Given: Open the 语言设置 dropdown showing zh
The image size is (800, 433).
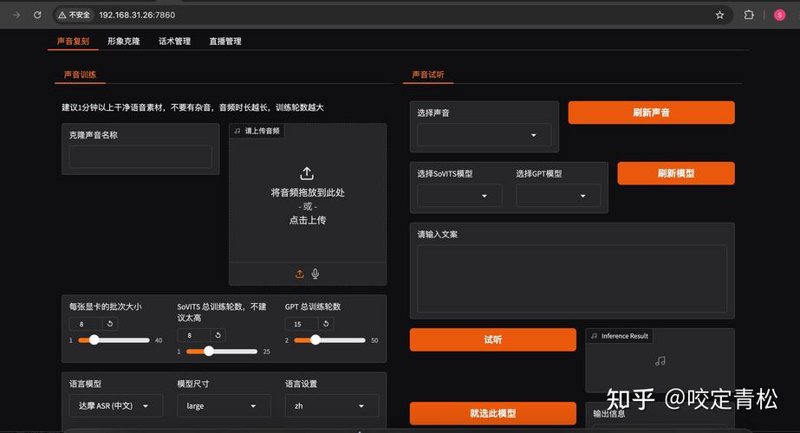Looking at the screenshot, I should (332, 406).
